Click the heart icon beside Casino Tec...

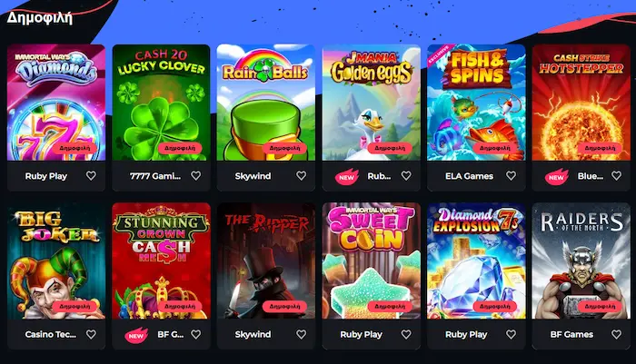pos(91,334)
